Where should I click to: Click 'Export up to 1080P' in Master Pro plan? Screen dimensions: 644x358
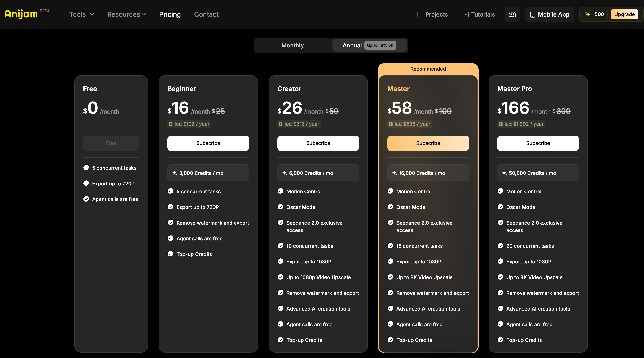coord(529,262)
